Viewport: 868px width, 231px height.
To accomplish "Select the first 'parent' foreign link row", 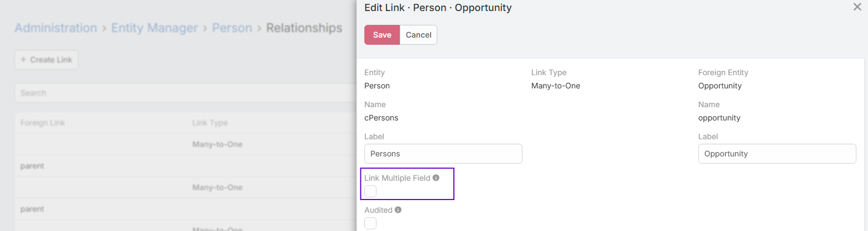I will (x=32, y=166).
